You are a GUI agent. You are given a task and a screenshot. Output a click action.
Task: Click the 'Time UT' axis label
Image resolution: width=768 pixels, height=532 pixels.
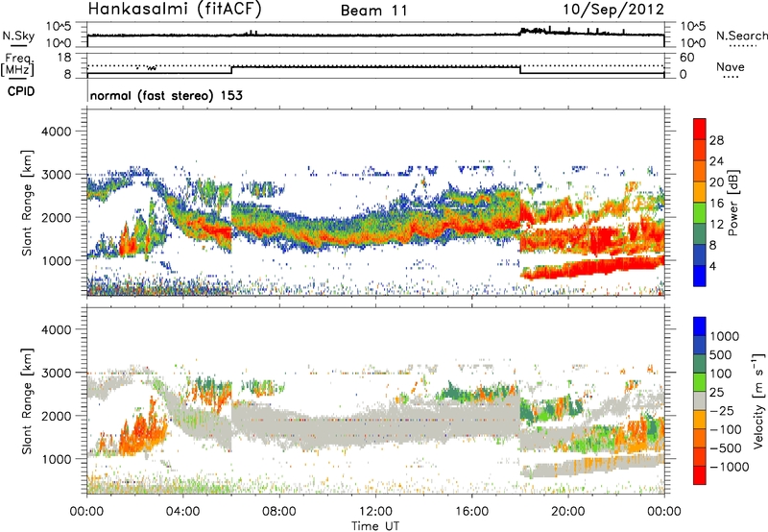click(x=375, y=526)
